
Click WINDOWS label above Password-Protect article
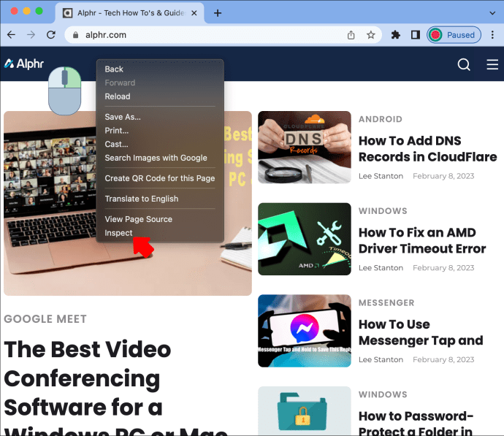click(383, 394)
